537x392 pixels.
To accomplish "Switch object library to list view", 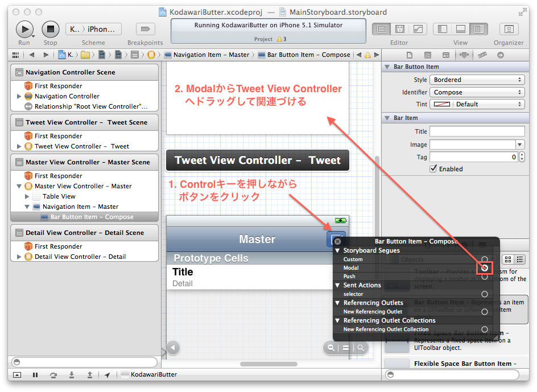I will point(520,259).
